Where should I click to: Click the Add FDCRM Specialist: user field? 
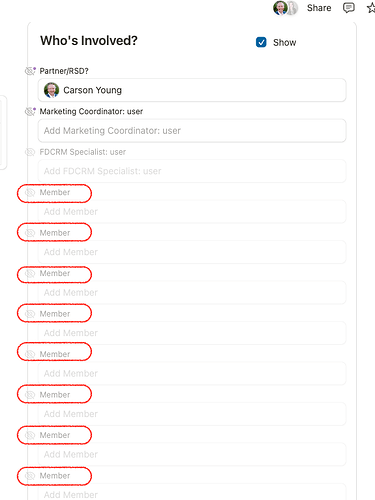[x=192, y=171]
